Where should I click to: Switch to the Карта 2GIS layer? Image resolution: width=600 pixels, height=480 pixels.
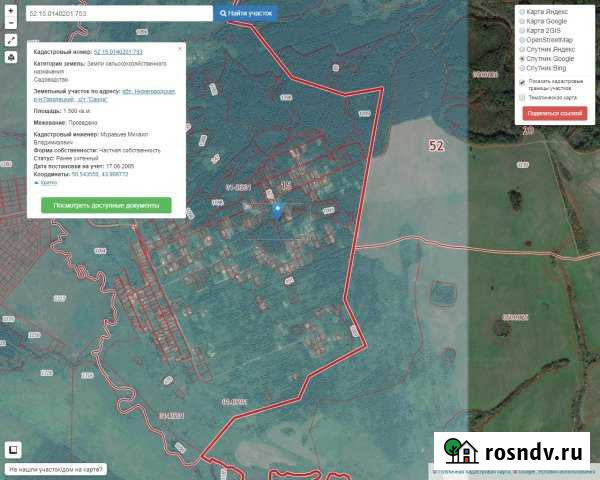click(x=521, y=30)
